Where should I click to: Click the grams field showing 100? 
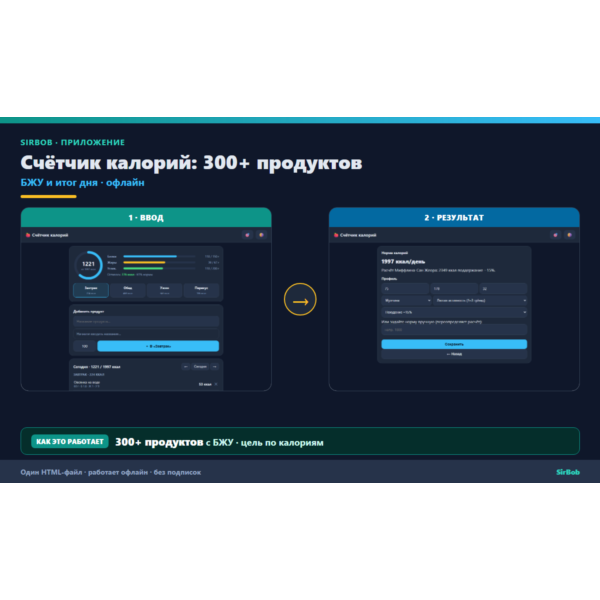[x=85, y=346]
